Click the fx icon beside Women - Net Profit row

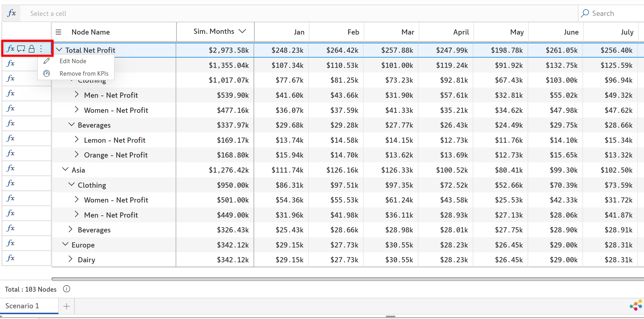pyautogui.click(x=11, y=108)
